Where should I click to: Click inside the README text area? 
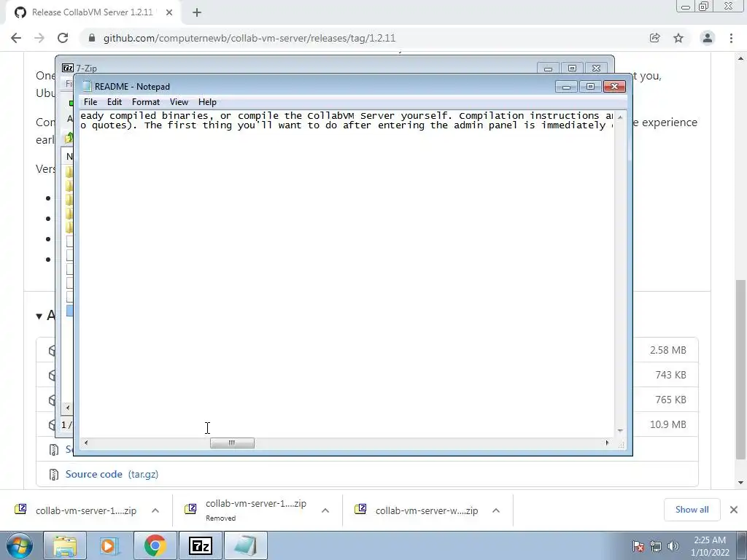(347, 274)
